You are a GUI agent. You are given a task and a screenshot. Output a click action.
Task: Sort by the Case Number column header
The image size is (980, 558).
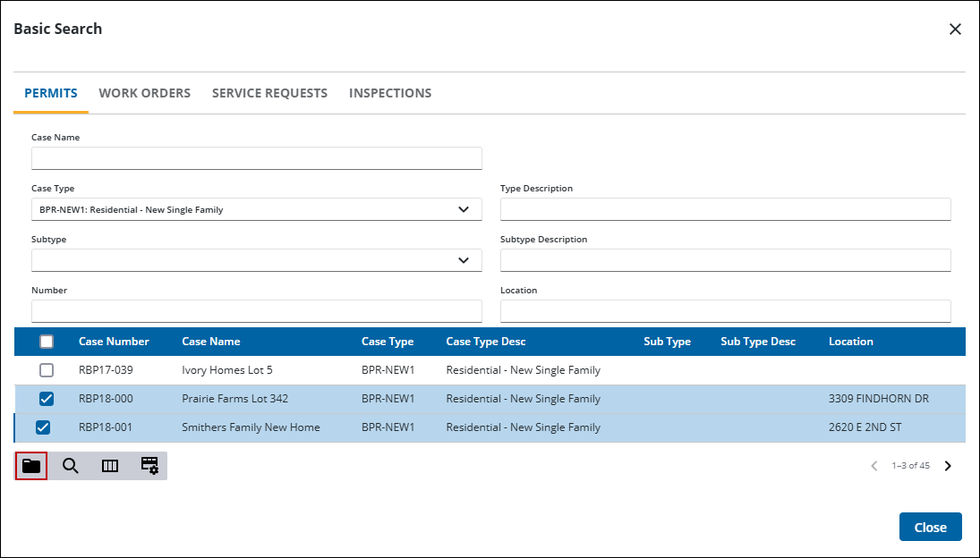[114, 342]
